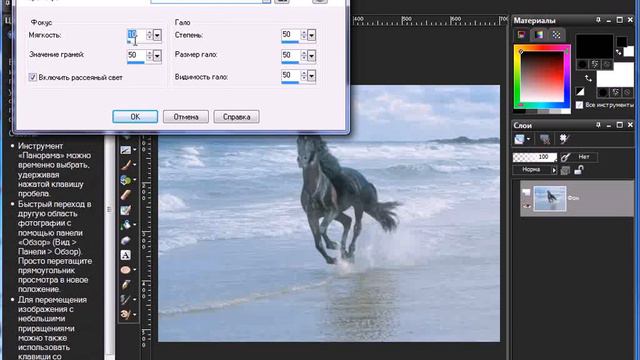
Task: Toggle Включить рассеянный свет checkbox
Action: (33, 77)
